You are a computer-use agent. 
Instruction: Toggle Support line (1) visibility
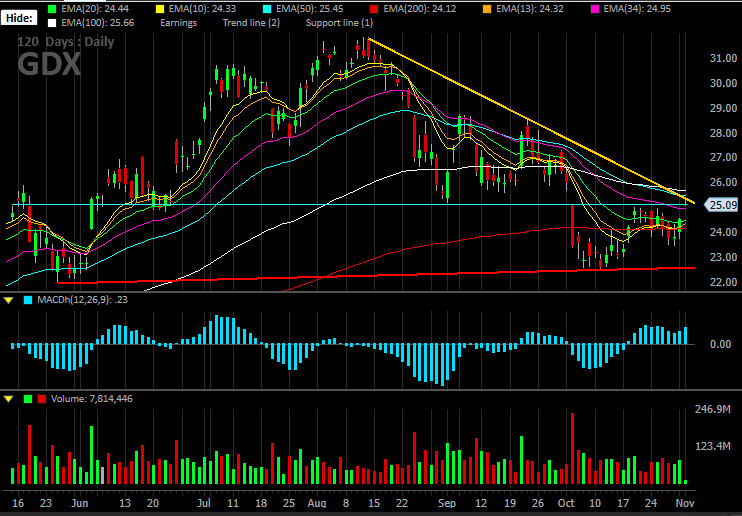[339, 23]
